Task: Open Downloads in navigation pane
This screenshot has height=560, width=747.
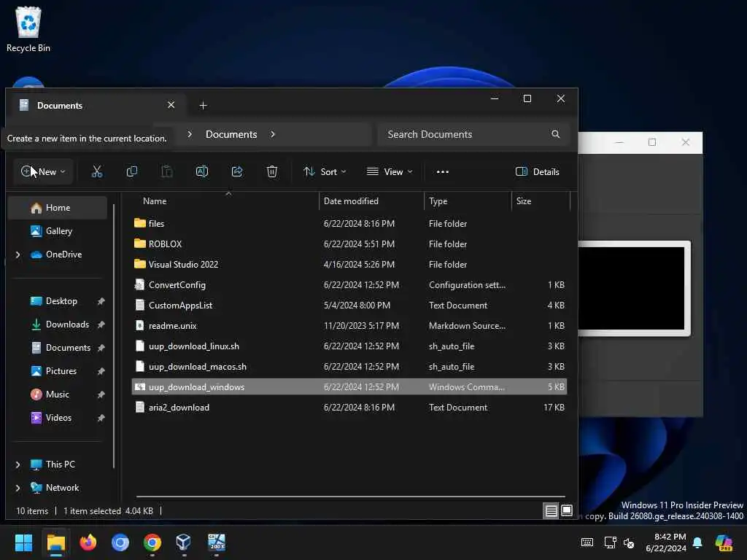Action: pos(67,324)
